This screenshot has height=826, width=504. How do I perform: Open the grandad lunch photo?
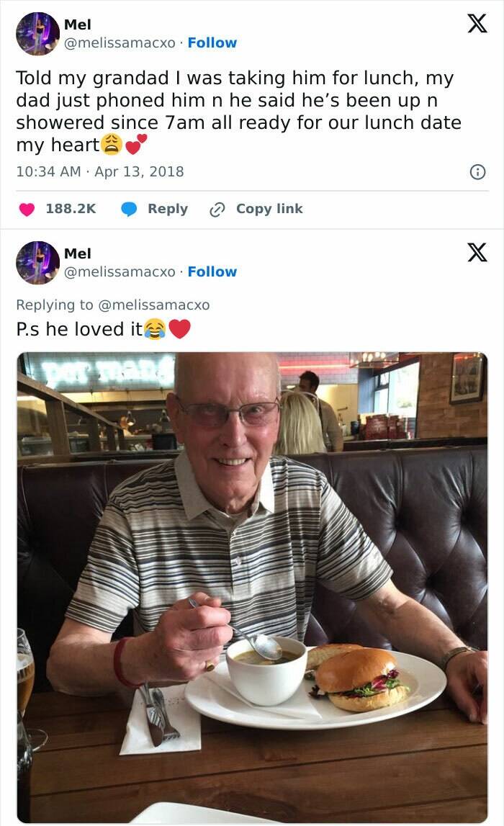click(252, 588)
